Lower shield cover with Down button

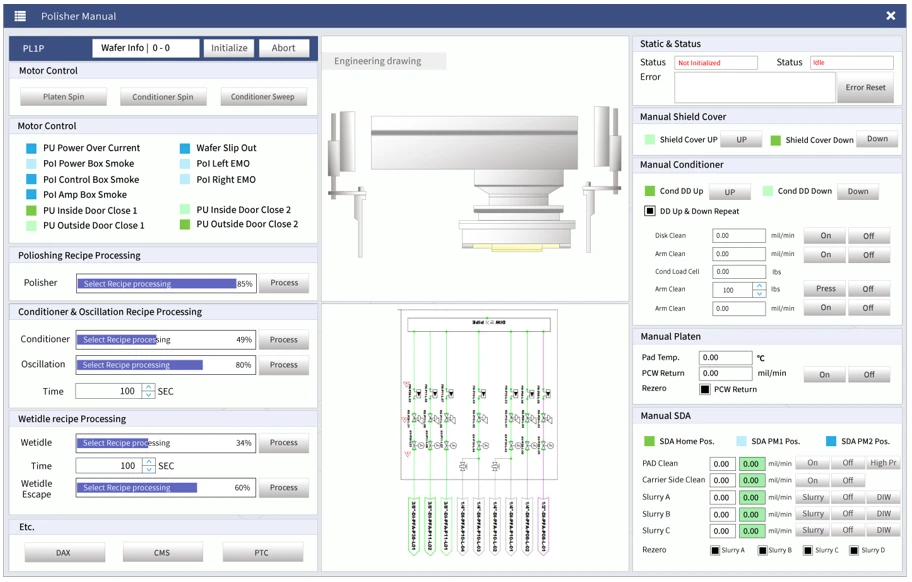coord(877,139)
